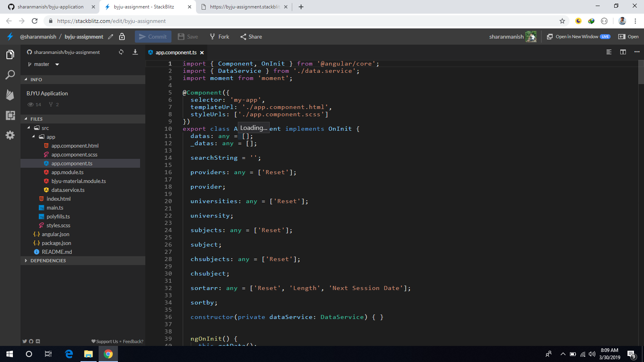The image size is (644, 362).
Task: Bookmark this page with the star icon
Action: coord(562,21)
